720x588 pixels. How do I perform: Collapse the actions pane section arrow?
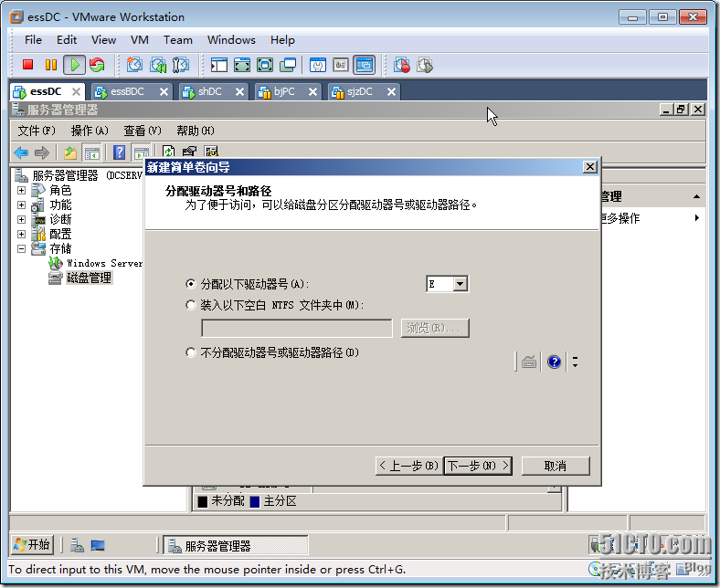(696, 196)
